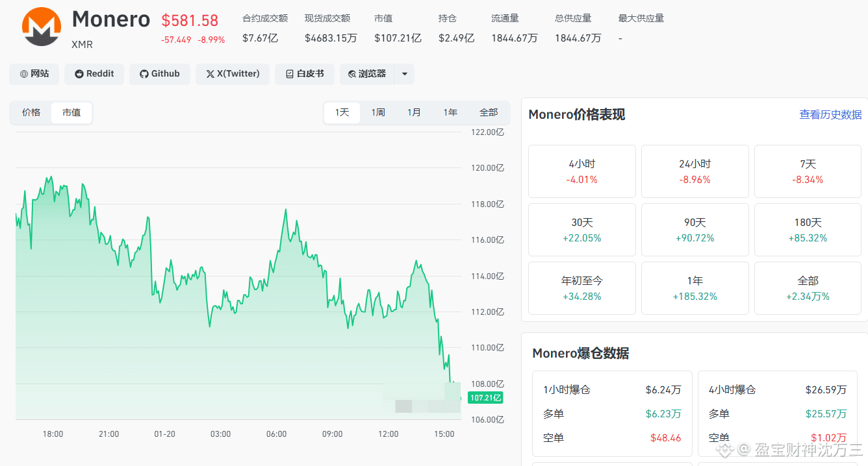Select the 1月 time range
The width and height of the screenshot is (868, 466).
pyautogui.click(x=414, y=112)
